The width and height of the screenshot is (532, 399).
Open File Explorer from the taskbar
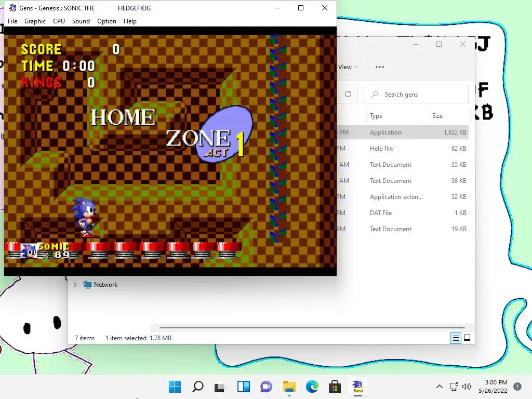click(x=289, y=387)
